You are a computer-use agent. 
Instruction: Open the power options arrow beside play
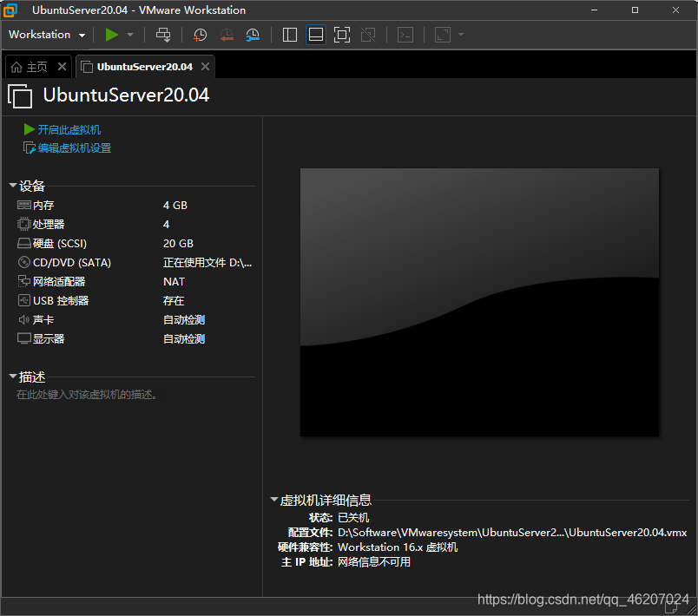[x=130, y=35]
